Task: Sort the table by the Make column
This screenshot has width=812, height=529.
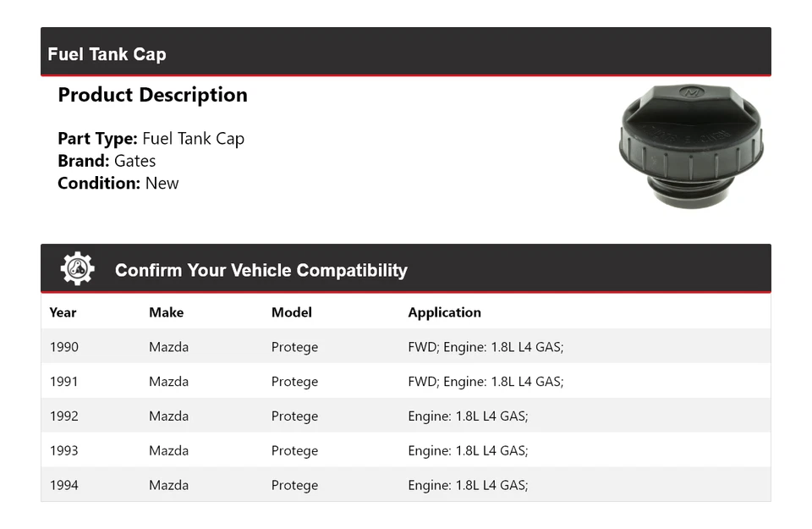Action: 166,312
